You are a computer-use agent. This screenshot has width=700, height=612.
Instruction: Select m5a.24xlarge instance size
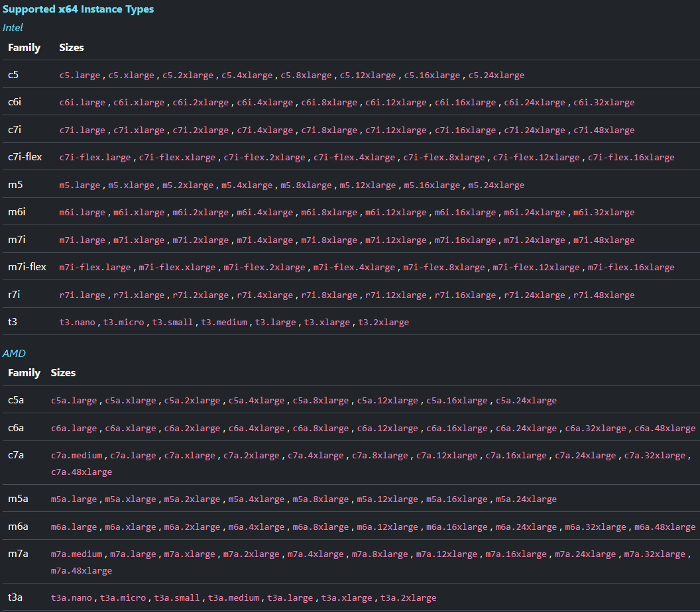[526, 499]
